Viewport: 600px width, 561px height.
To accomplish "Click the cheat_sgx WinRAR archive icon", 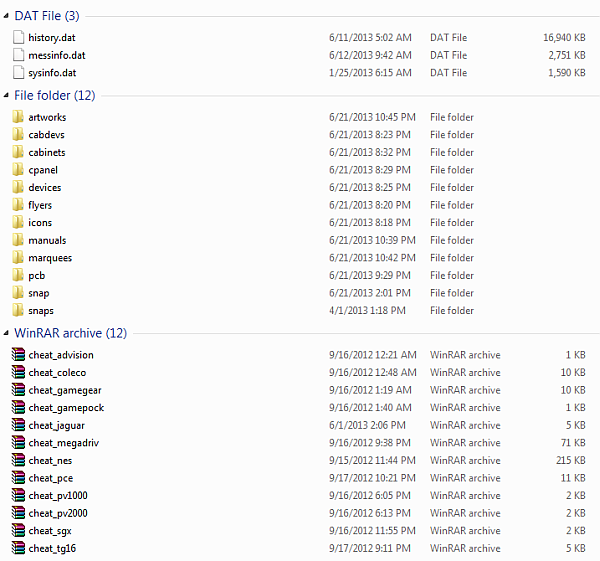I will coord(18,530).
